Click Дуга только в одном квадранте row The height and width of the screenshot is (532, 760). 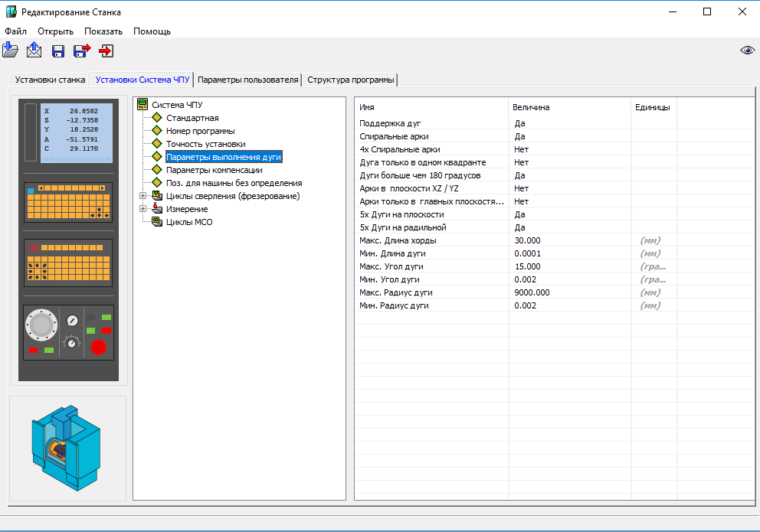[x=555, y=162]
